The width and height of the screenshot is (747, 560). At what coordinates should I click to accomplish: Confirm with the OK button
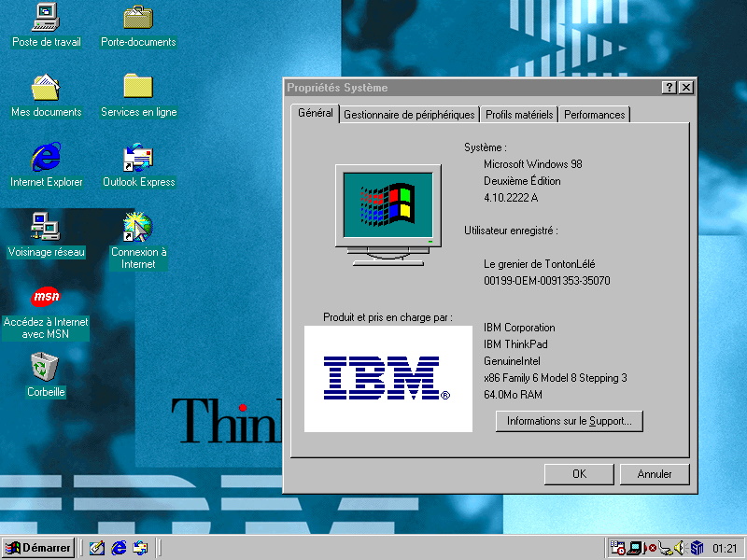tap(579, 474)
